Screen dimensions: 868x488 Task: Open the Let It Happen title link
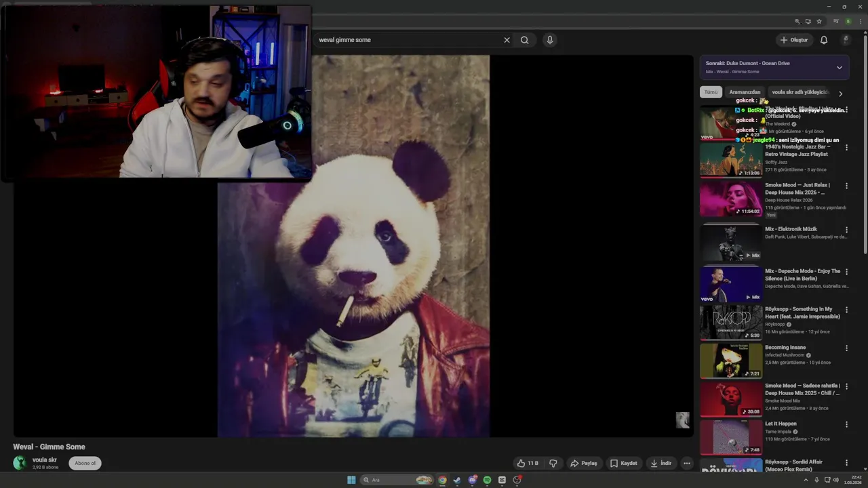[x=781, y=424]
